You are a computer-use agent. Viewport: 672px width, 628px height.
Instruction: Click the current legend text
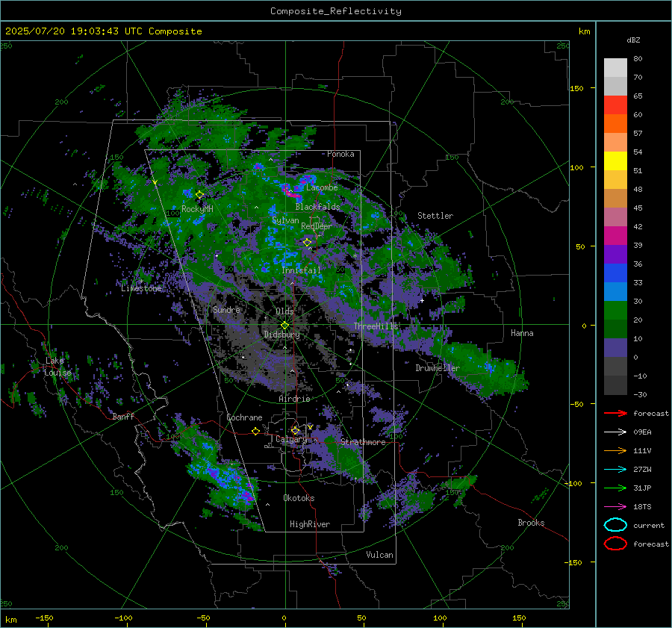coord(649,526)
